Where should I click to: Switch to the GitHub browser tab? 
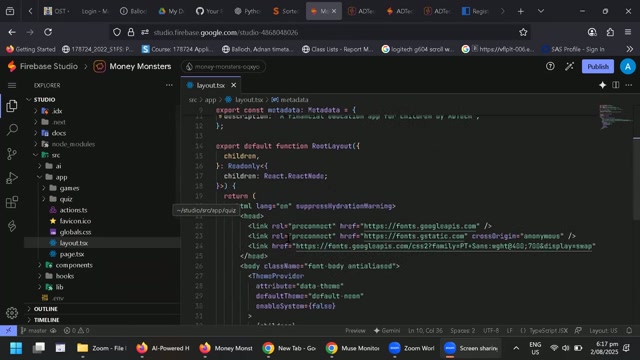click(209, 11)
